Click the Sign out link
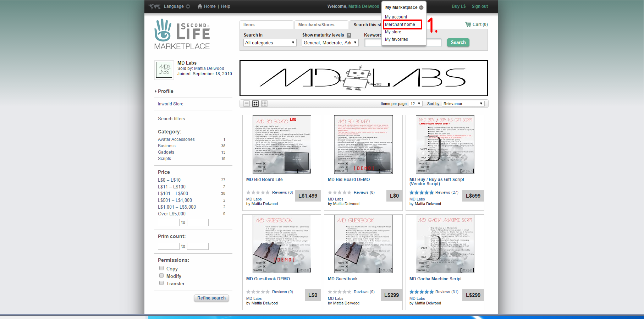644x319 pixels. (480, 6)
